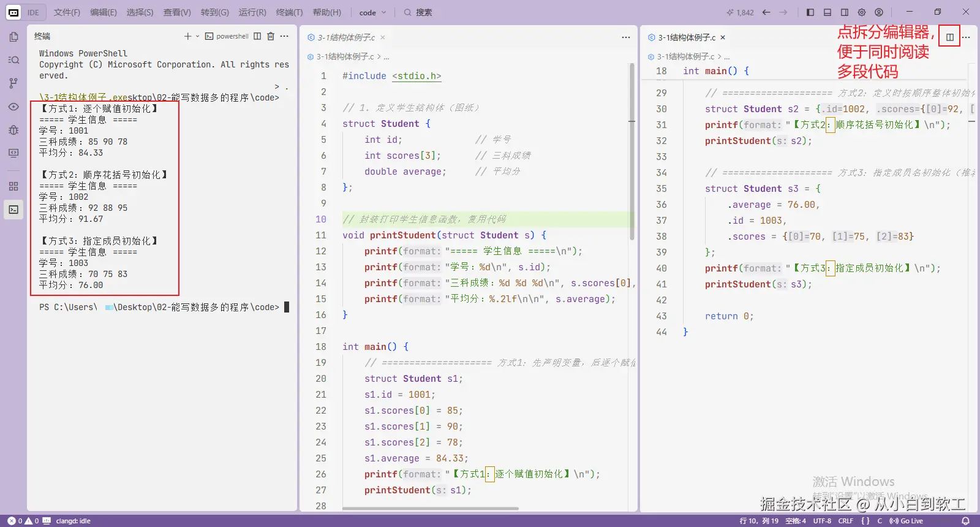Toggle the primary side bar layout
The image size is (980, 527).
(810, 12)
